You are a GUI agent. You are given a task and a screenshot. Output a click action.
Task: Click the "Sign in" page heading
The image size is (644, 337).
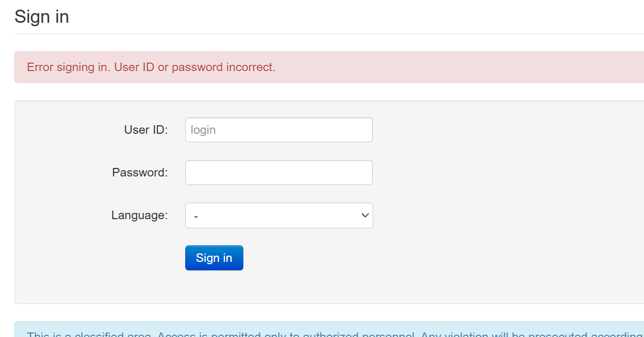click(x=42, y=17)
